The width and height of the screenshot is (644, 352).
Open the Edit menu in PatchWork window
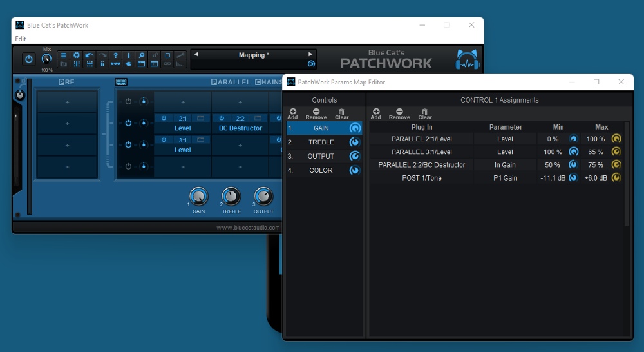pyautogui.click(x=21, y=39)
